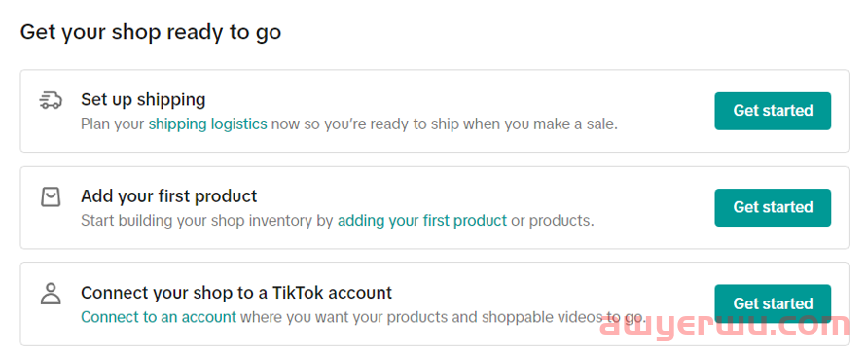
Task: Click the shipping truck icon
Action: point(51,100)
